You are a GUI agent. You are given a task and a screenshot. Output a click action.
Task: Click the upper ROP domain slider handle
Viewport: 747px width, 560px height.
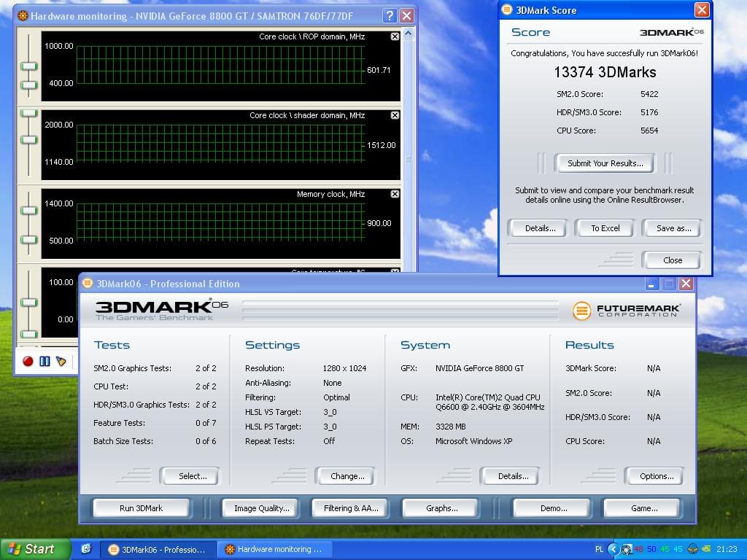pos(28,66)
